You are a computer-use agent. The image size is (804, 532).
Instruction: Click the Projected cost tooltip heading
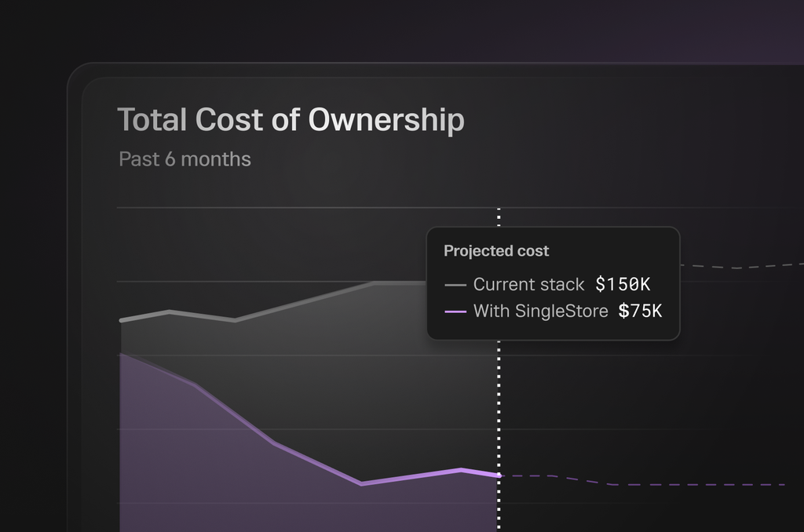coord(496,251)
